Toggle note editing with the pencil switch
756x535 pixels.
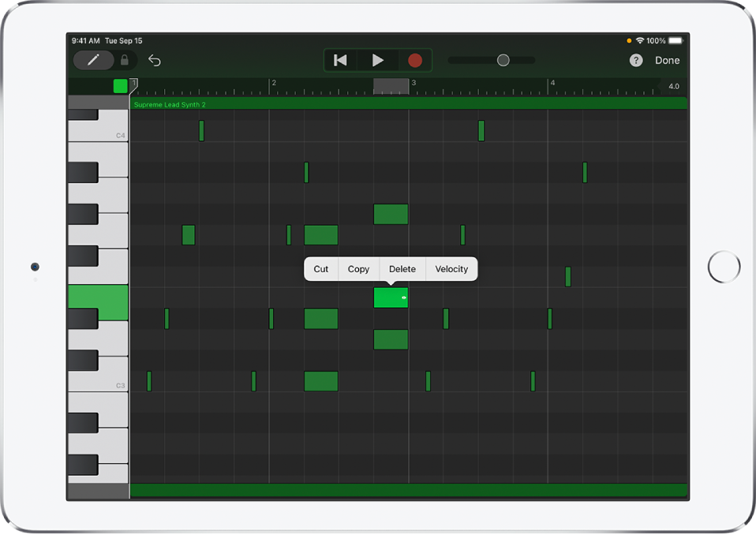[93, 60]
